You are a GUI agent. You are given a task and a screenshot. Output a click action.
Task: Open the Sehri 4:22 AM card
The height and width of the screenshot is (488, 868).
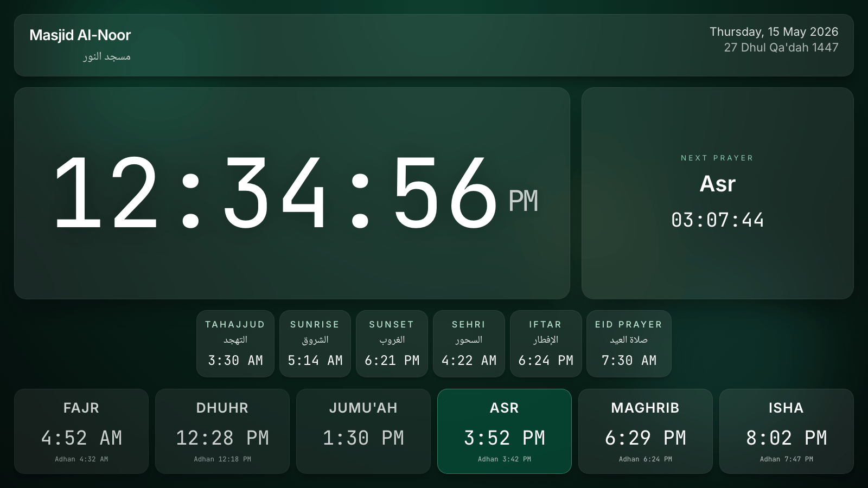tap(469, 344)
